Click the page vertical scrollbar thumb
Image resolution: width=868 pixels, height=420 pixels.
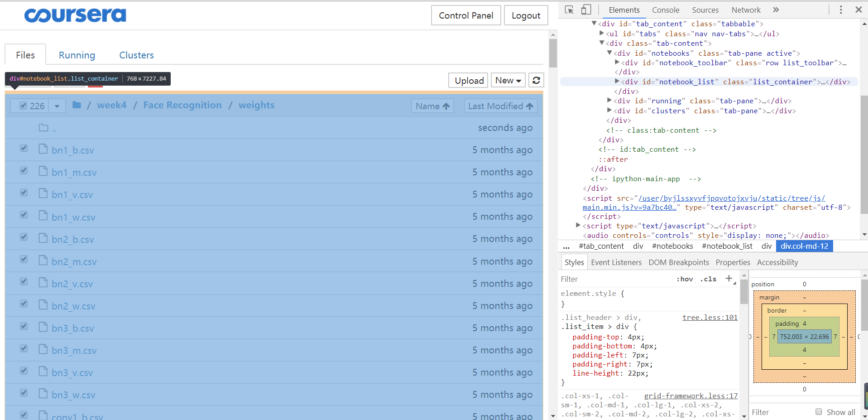553,53
